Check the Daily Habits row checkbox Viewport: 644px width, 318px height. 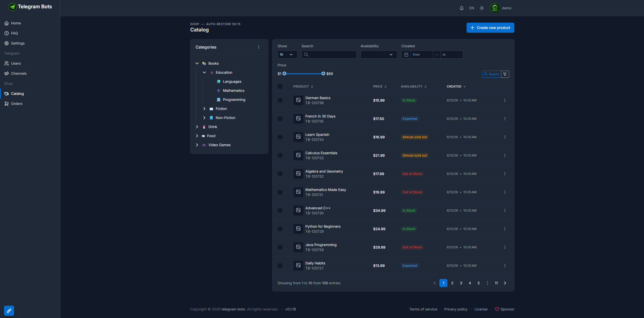pyautogui.click(x=280, y=266)
